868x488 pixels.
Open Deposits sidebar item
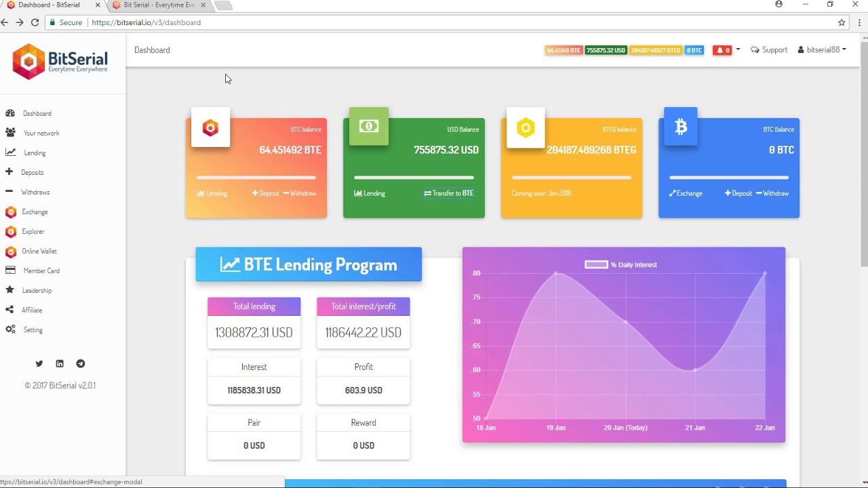tap(32, 173)
